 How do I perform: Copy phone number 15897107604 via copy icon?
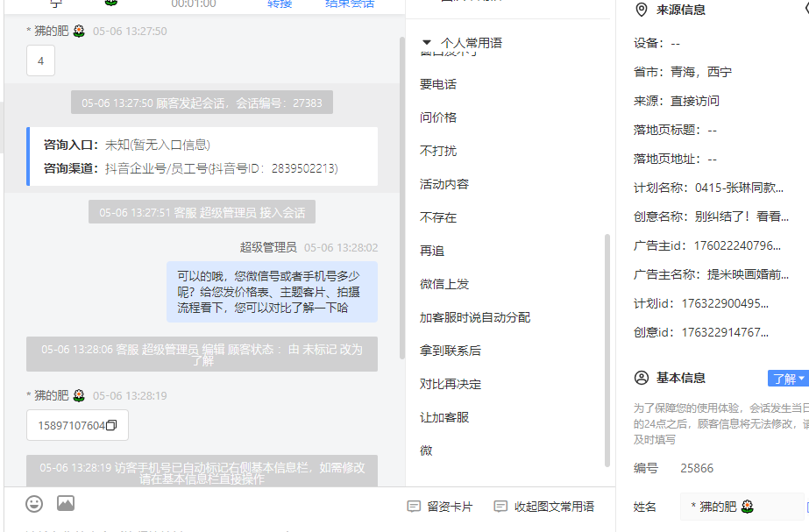[x=111, y=425]
